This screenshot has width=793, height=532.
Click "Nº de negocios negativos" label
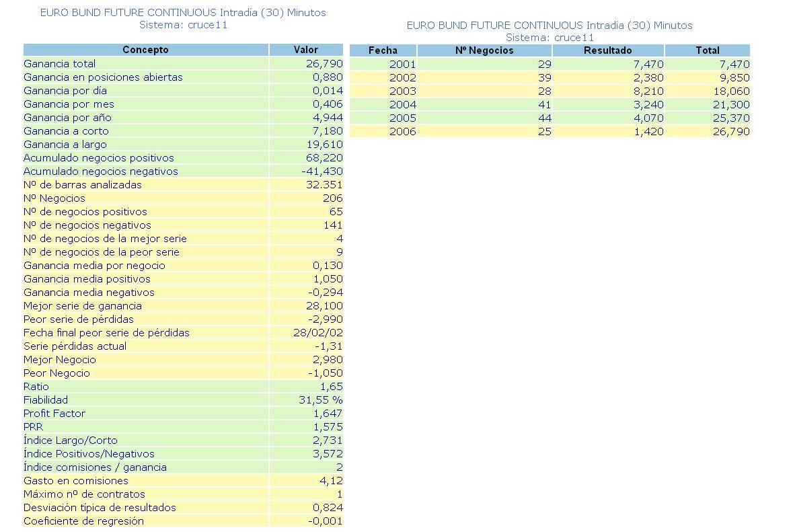pyautogui.click(x=87, y=225)
